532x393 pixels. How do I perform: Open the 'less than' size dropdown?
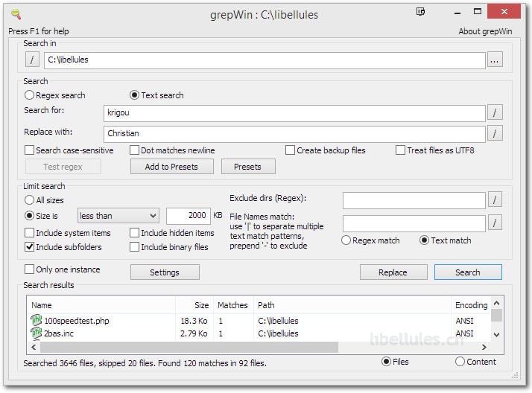pos(118,216)
